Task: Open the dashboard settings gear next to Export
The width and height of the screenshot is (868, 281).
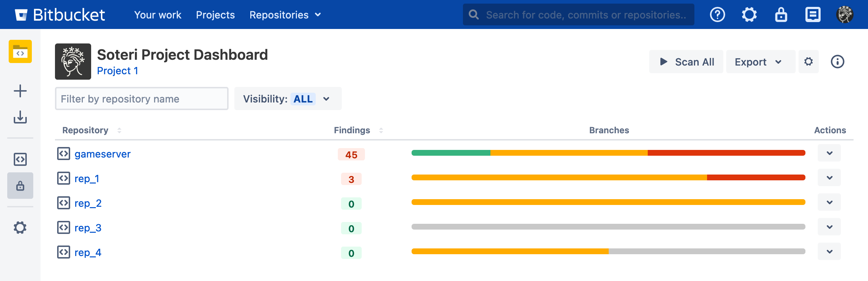Action: coord(808,62)
